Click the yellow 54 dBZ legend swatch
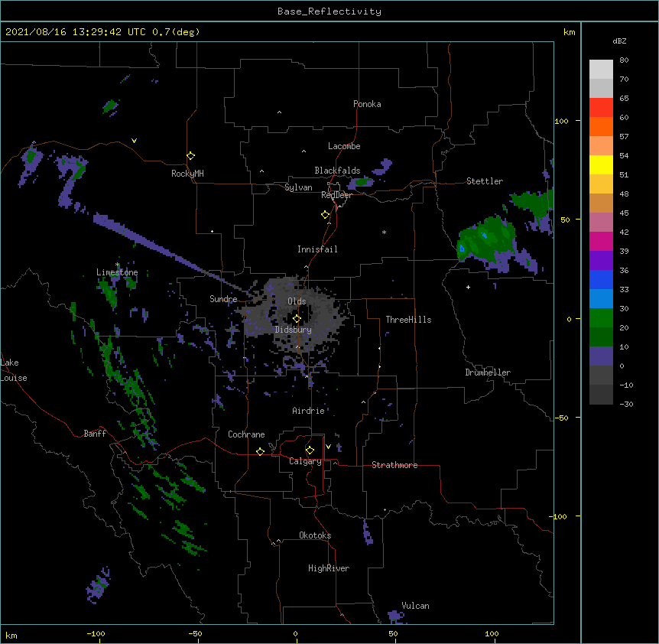This screenshot has width=659, height=644. point(601,164)
